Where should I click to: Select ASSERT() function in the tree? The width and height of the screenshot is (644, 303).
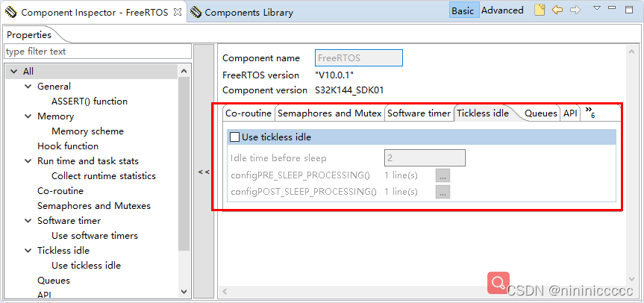(90, 101)
